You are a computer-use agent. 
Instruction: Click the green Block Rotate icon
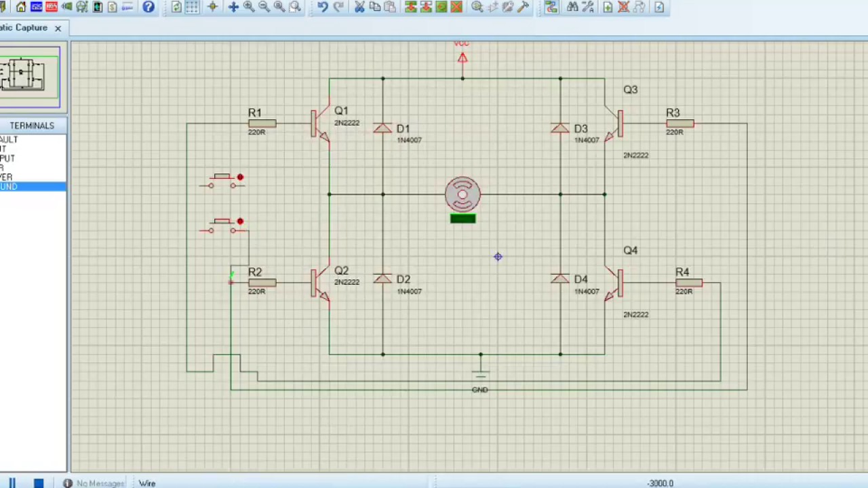(x=441, y=7)
